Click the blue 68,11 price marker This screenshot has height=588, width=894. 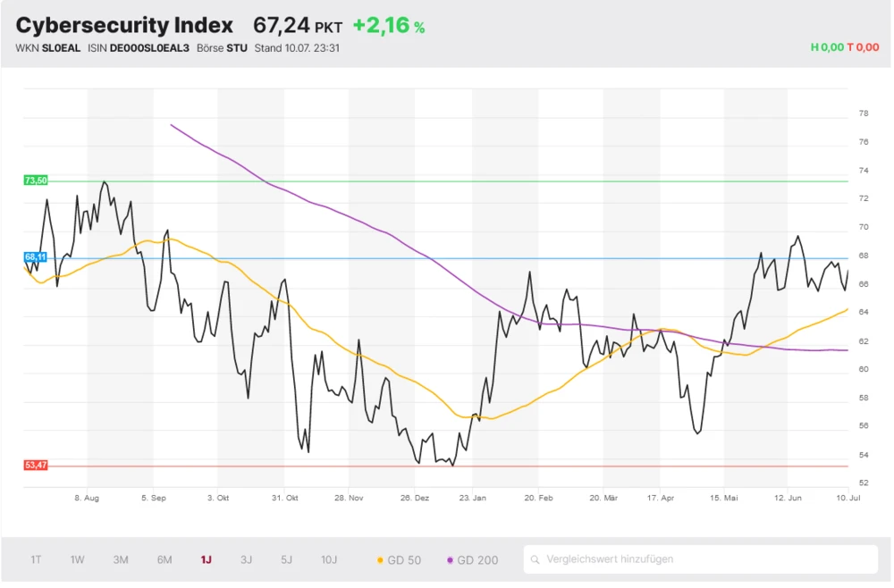click(x=36, y=257)
